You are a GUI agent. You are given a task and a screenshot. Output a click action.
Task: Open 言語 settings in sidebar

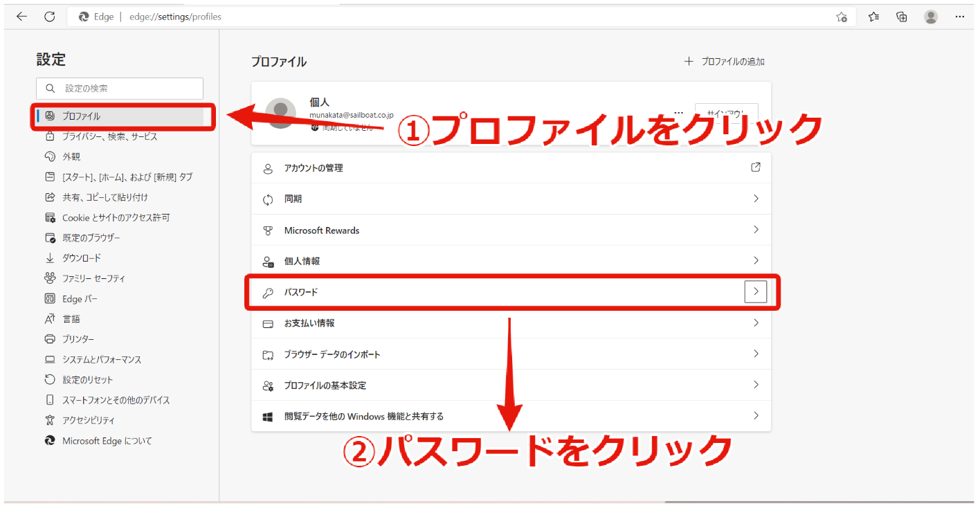(62, 318)
